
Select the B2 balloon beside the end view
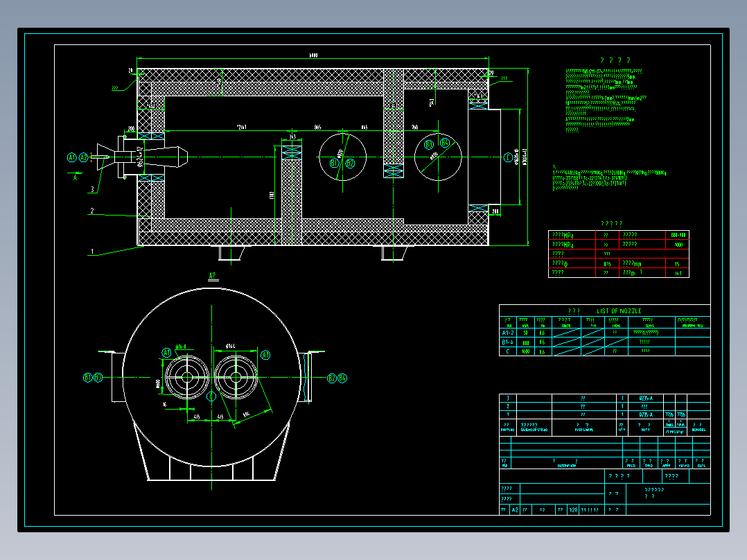tap(332, 378)
